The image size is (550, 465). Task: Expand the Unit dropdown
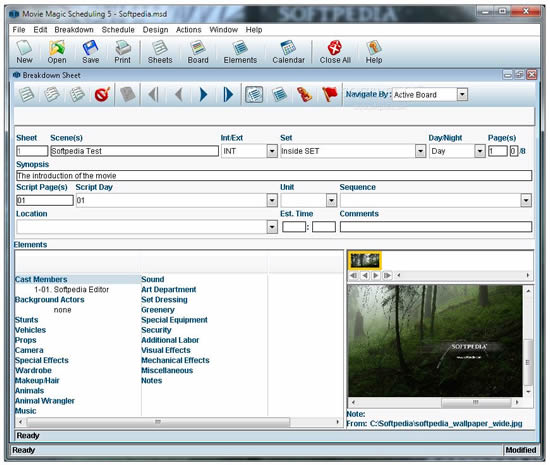(331, 200)
